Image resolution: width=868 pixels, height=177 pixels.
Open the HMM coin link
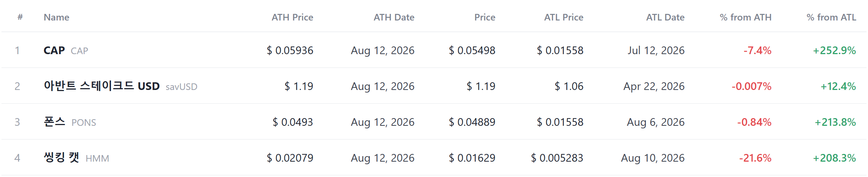pos(76,158)
